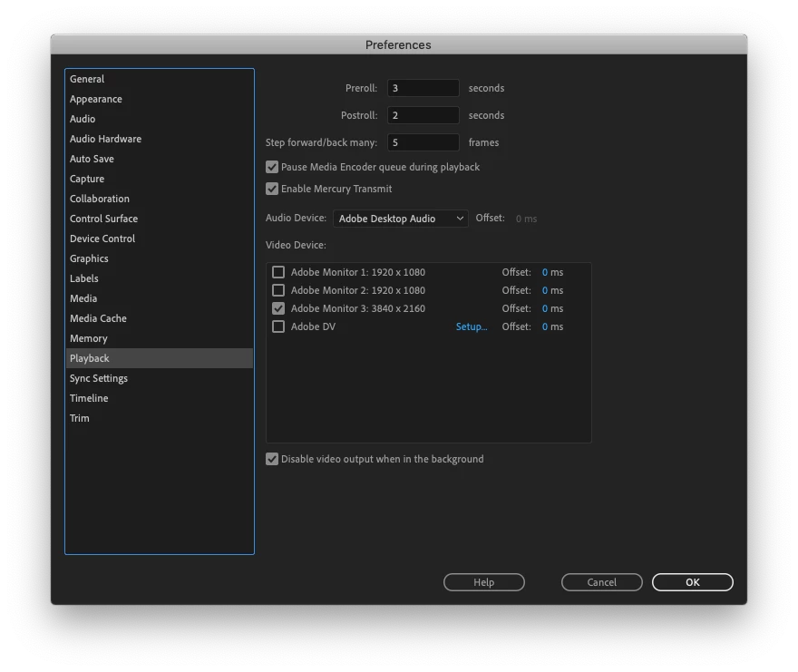The height and width of the screenshot is (672, 798).
Task: Click the Step forward/back many frames field
Action: [423, 142]
